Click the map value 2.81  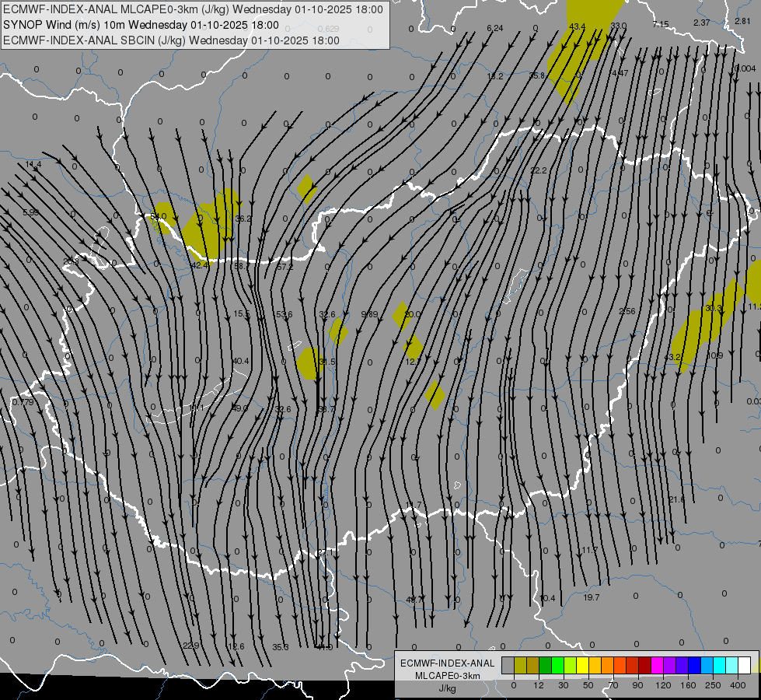click(x=742, y=21)
